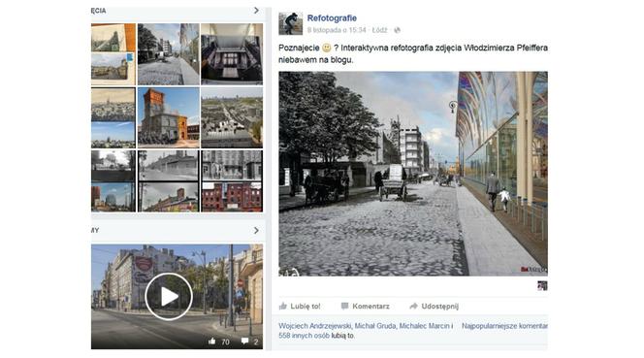Expand the video section chevron arrow

tap(256, 230)
